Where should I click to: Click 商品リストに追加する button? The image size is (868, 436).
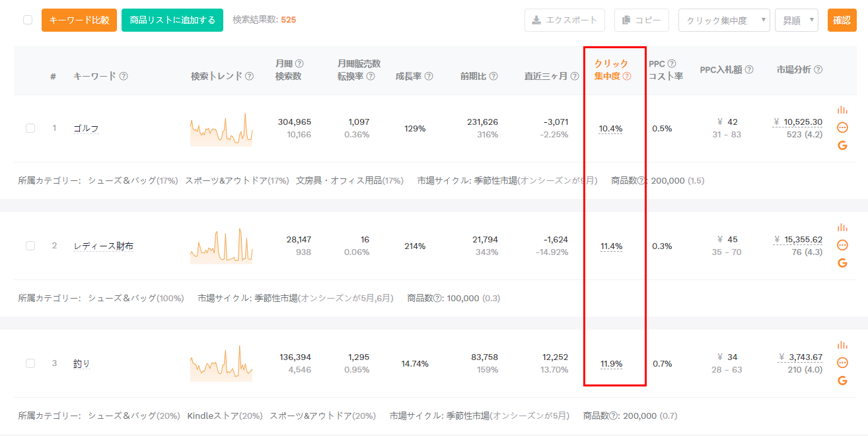point(172,20)
